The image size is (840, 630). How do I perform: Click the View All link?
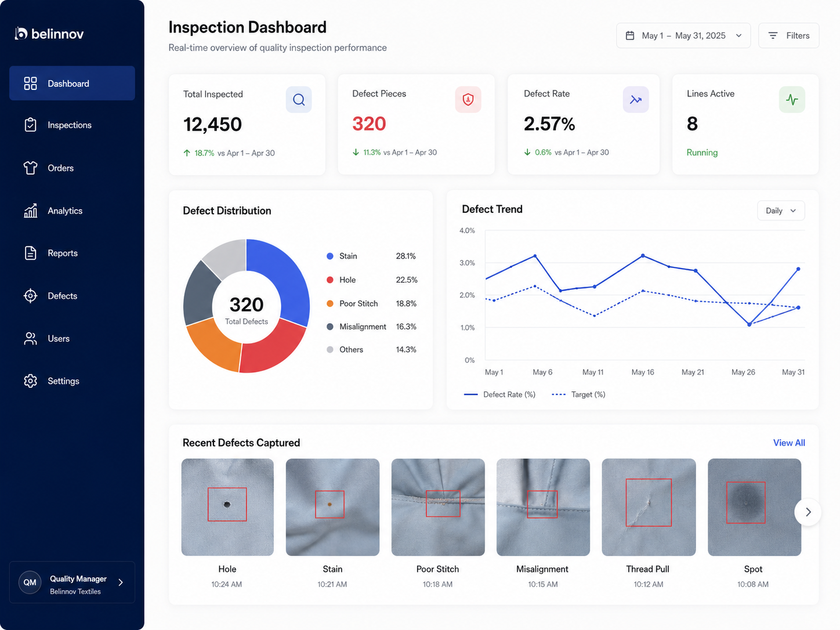(x=789, y=443)
